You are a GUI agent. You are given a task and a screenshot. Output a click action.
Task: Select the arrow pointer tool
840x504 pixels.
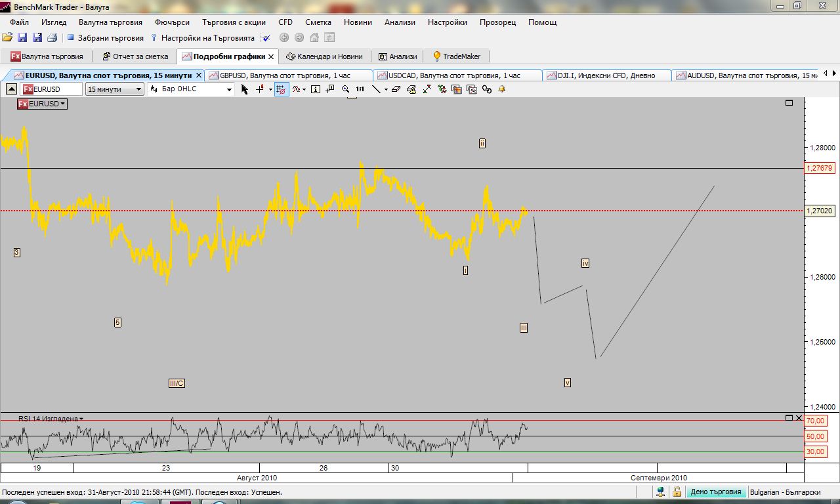pyautogui.click(x=245, y=89)
